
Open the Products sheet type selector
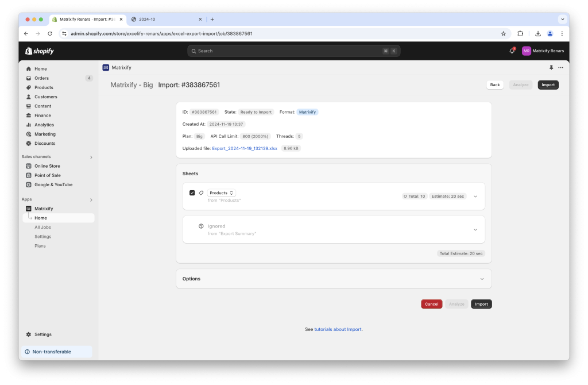click(x=221, y=192)
